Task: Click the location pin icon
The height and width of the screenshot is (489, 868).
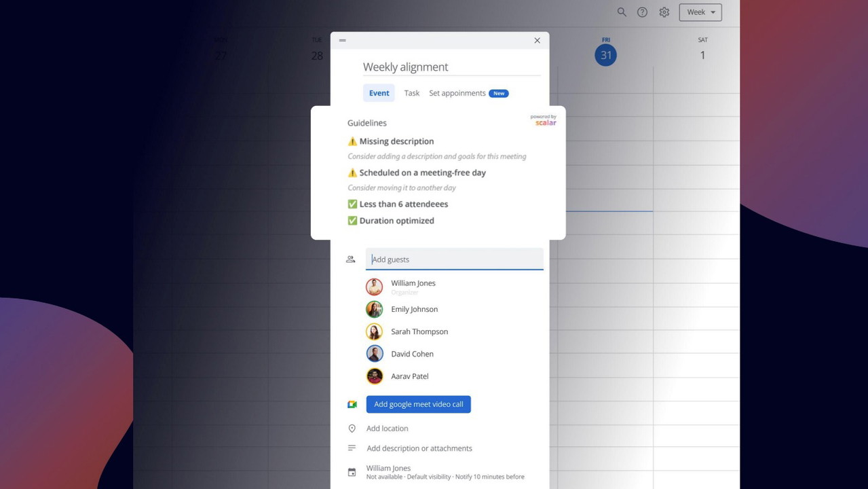Action: [x=352, y=429]
